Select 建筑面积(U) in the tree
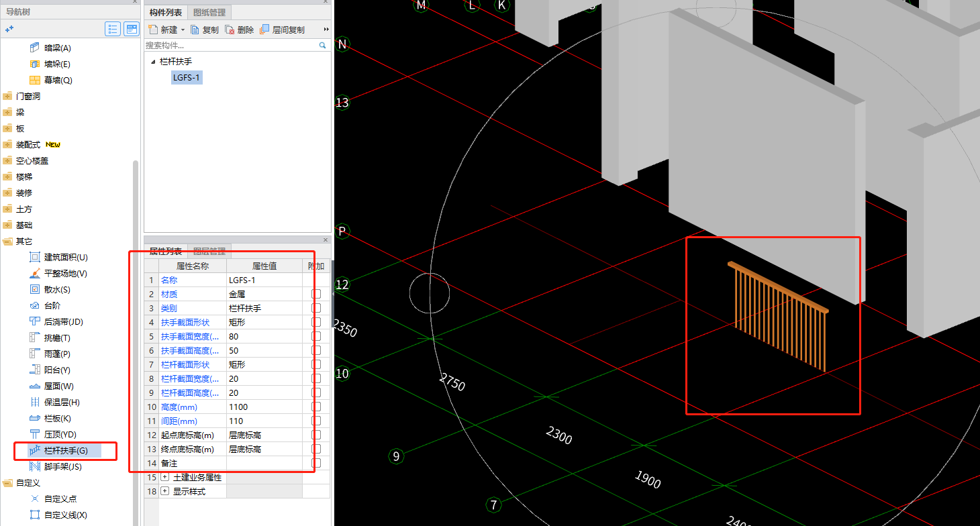980x526 pixels. [65, 257]
